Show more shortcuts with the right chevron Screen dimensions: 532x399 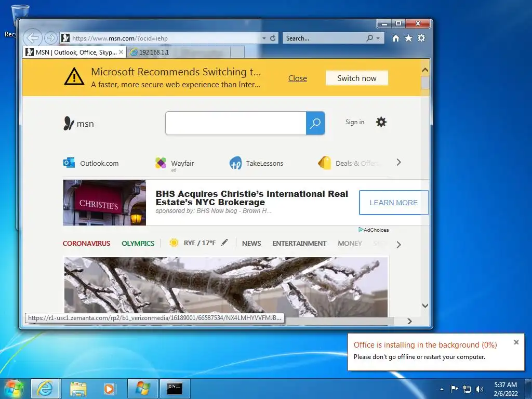click(398, 163)
